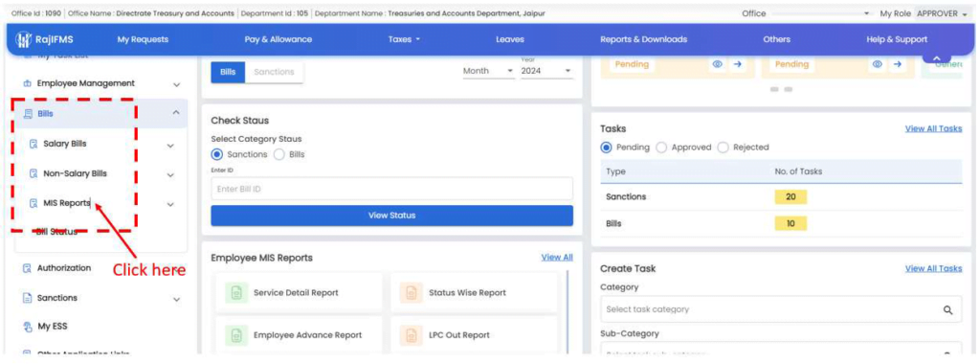Click the Non-Salary Bills icon
The width and height of the screenshot is (980, 364).
tap(33, 174)
